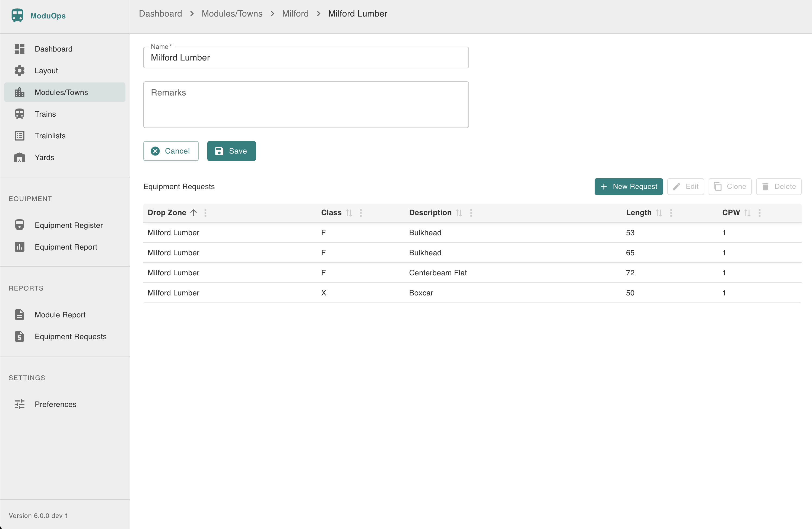Screen dimensions: 812x529
Task: Select Modules/Towns in the sidebar
Action: [65, 92]
